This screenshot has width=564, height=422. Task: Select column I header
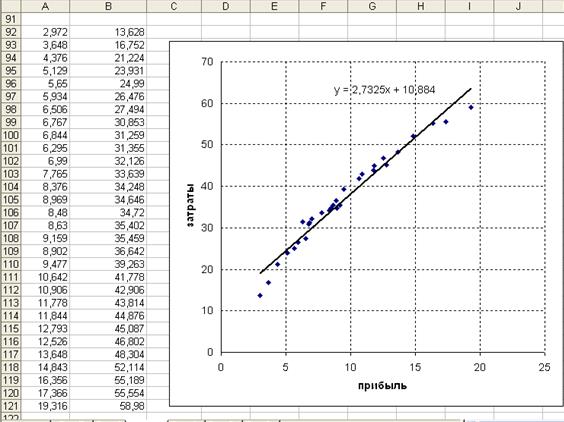pos(469,6)
